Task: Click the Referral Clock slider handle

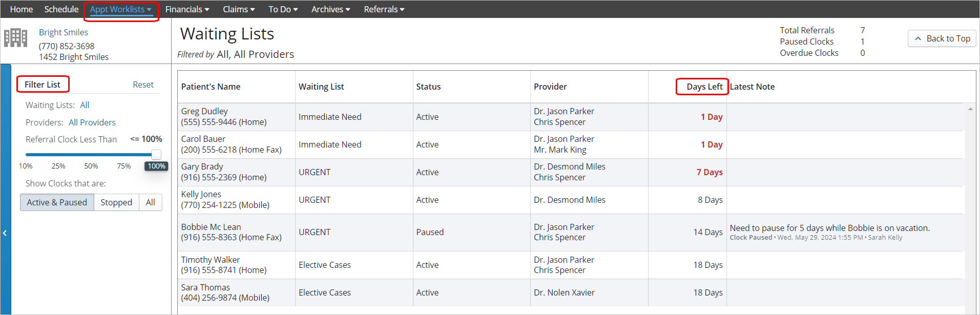Action: point(156,154)
